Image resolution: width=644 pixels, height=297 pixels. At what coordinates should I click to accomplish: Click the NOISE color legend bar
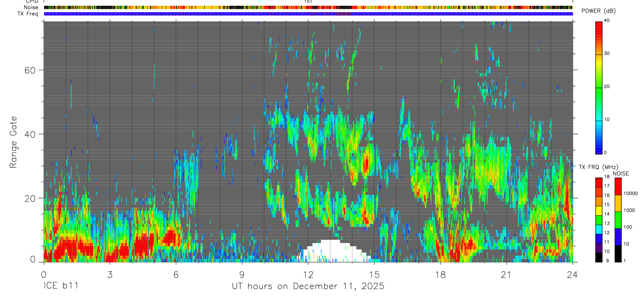[x=617, y=220]
